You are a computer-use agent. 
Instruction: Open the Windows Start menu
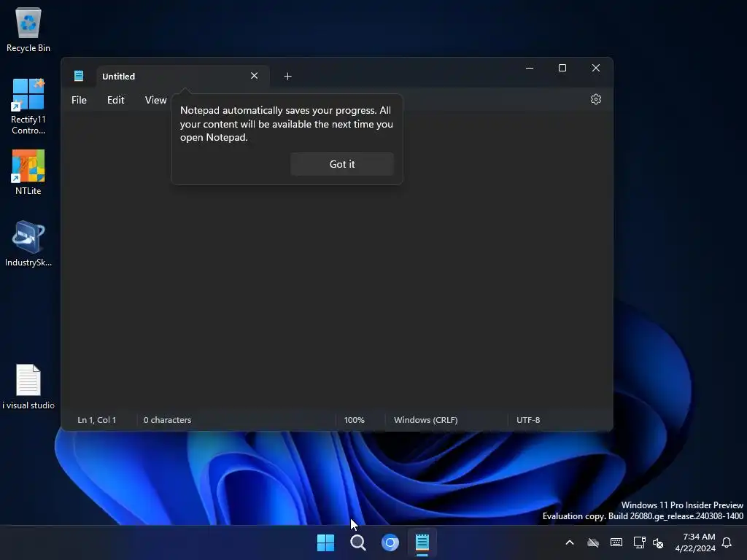(x=326, y=542)
